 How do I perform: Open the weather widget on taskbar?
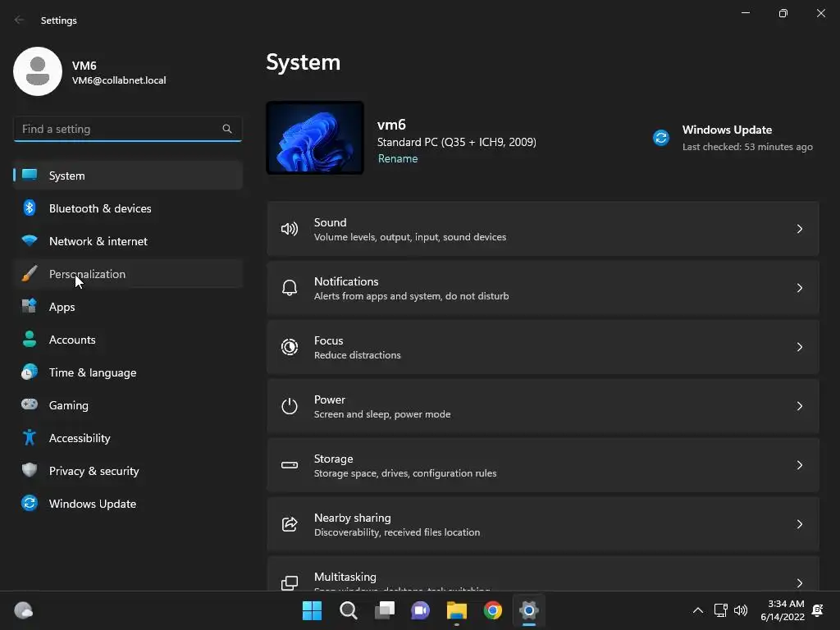click(x=24, y=610)
